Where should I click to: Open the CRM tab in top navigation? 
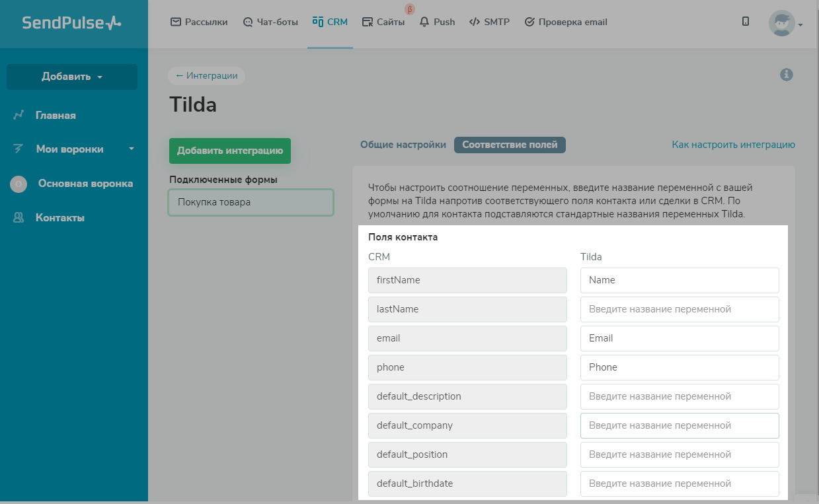click(x=330, y=22)
